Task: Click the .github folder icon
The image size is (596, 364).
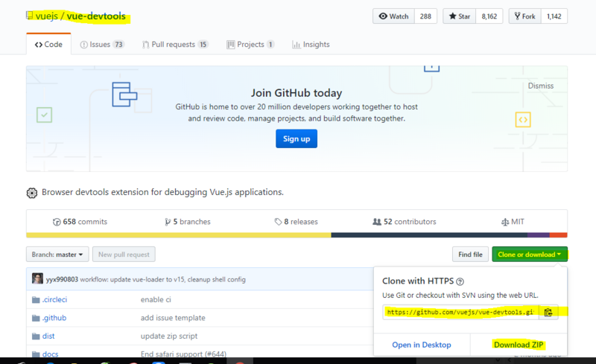Action: [x=36, y=318]
